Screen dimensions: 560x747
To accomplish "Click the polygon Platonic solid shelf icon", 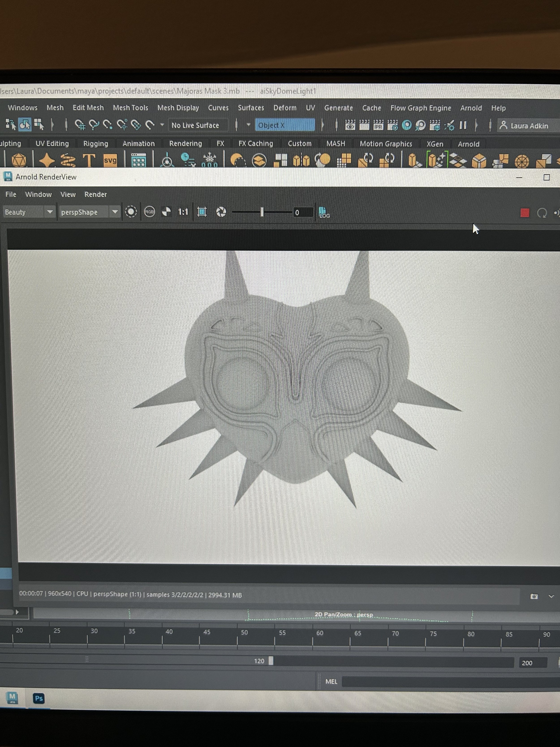I will click(x=19, y=160).
